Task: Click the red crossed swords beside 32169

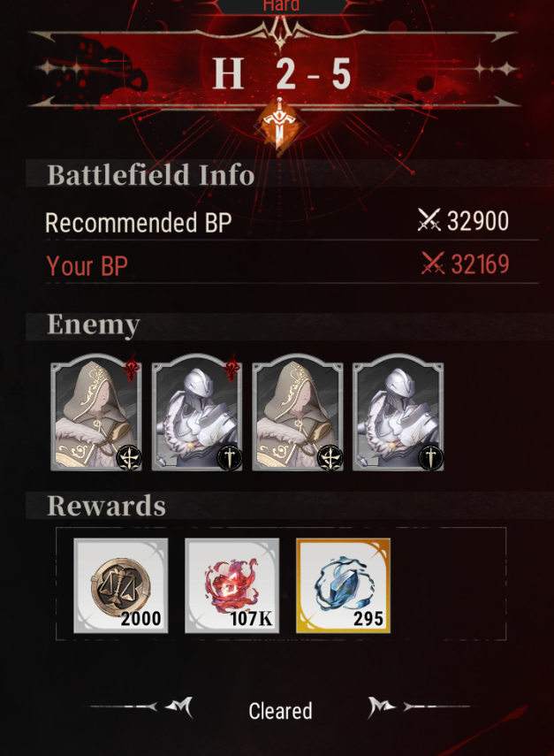Action: tap(433, 263)
